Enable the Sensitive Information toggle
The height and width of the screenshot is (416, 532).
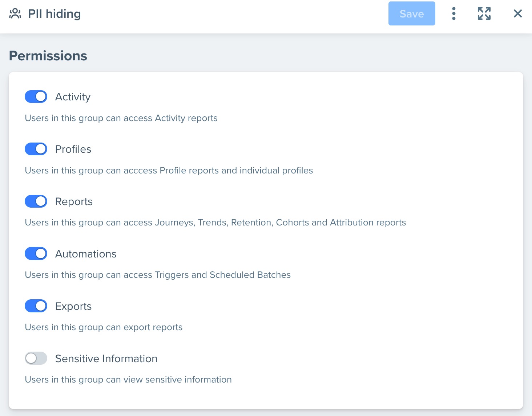[x=36, y=359]
